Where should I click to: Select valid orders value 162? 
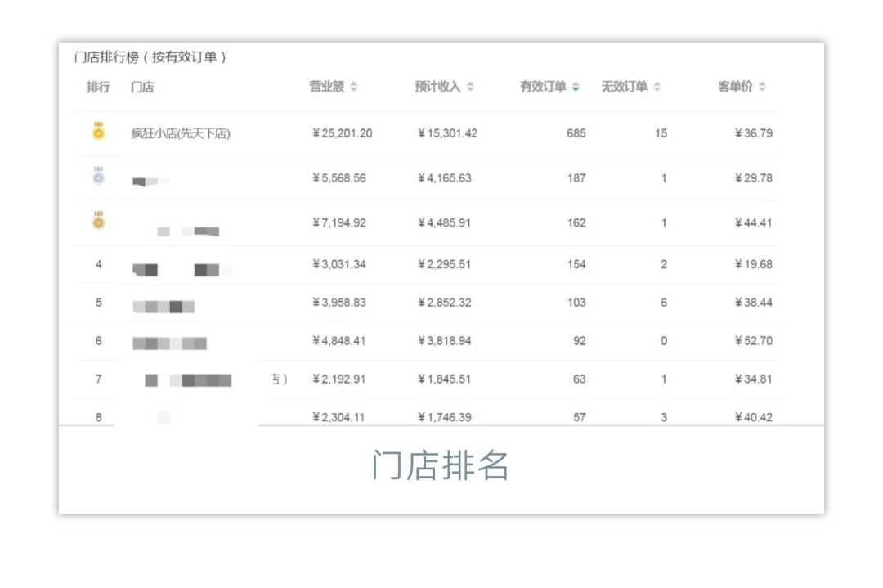576,223
